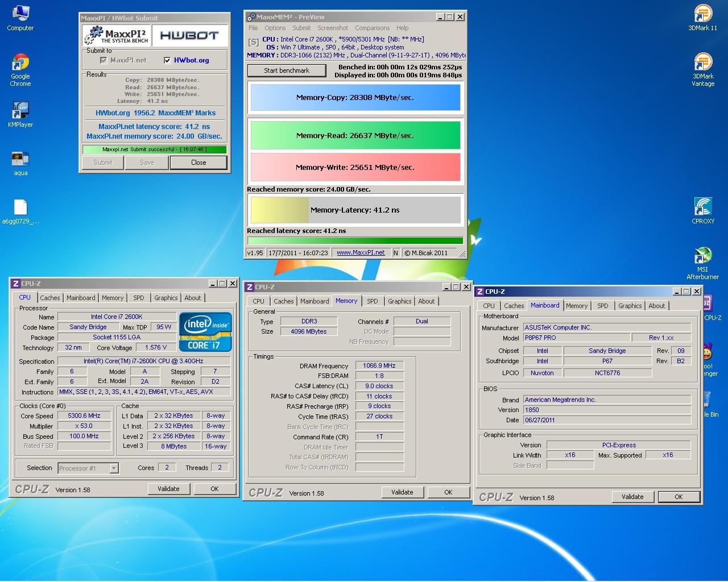The image size is (728, 582).
Task: Click the Memory-Copy blue result bar
Action: 355,98
